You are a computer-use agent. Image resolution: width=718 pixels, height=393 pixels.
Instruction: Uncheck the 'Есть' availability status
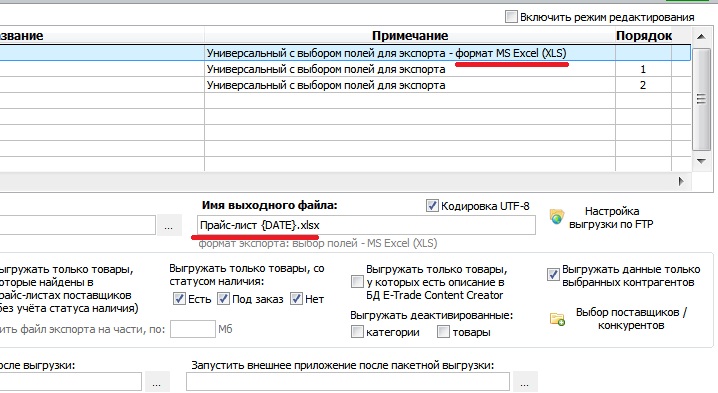point(179,299)
